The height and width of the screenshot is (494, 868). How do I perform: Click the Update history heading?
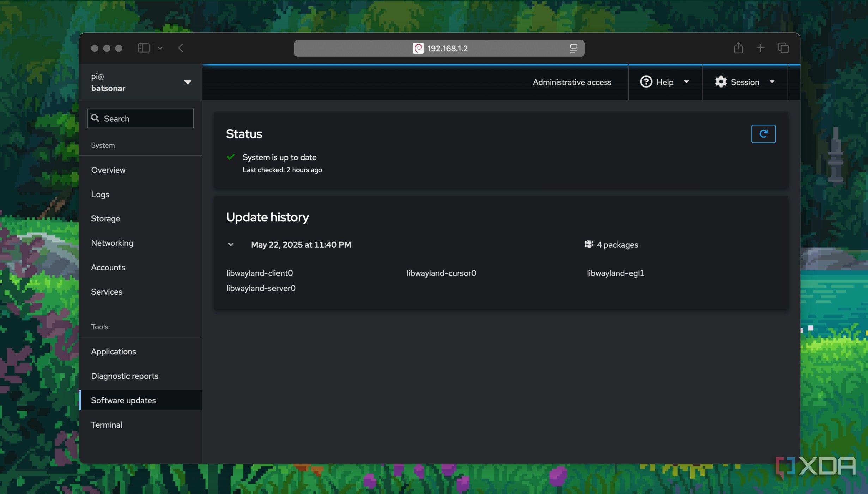pyautogui.click(x=267, y=217)
